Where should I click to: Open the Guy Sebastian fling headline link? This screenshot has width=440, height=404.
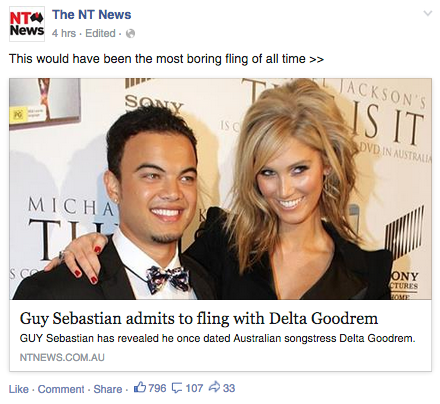(199, 319)
